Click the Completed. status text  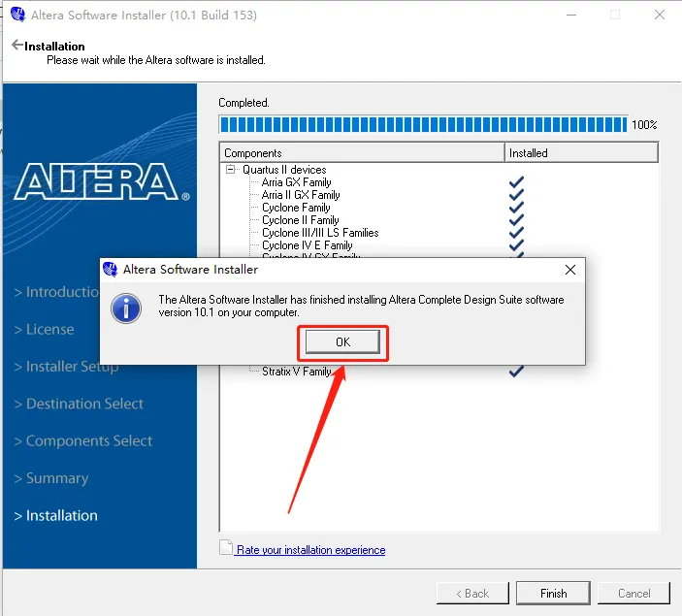244,103
